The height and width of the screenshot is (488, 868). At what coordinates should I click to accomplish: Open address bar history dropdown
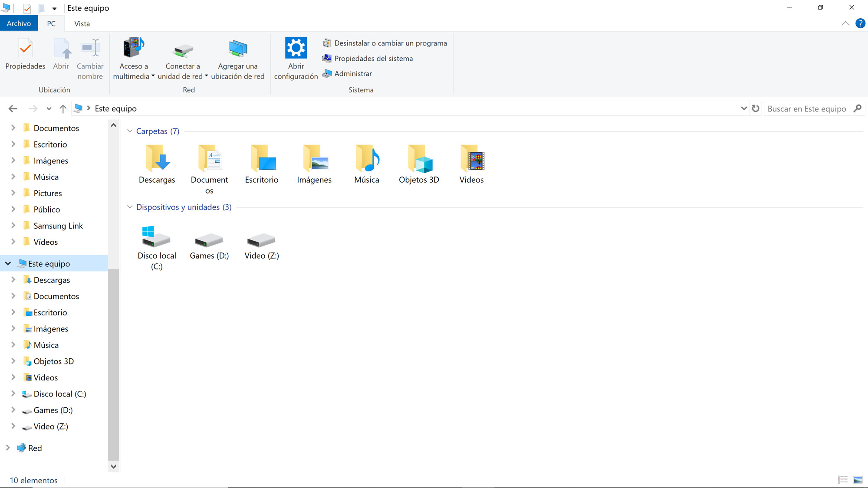click(x=744, y=108)
